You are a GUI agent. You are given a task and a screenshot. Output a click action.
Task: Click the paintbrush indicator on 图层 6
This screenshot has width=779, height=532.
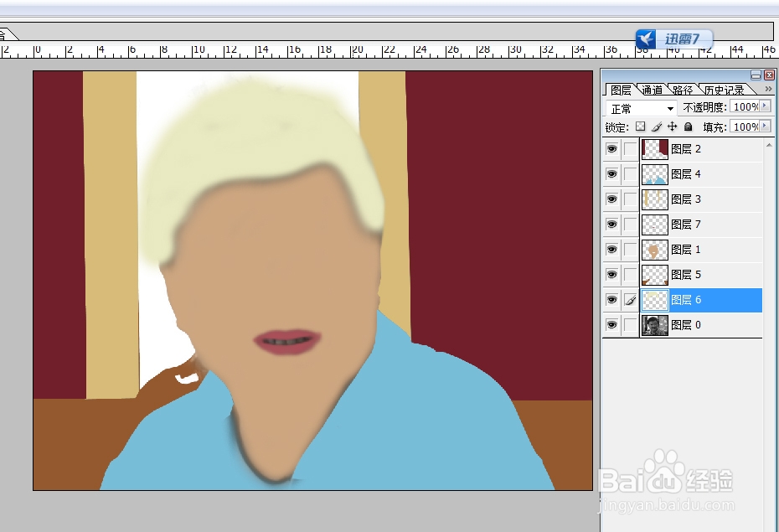630,300
